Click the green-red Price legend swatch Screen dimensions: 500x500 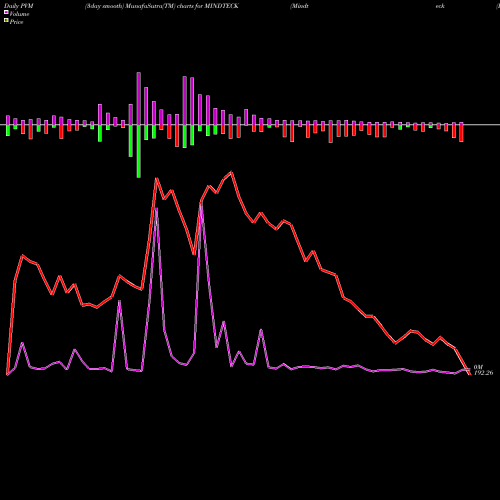6,20
